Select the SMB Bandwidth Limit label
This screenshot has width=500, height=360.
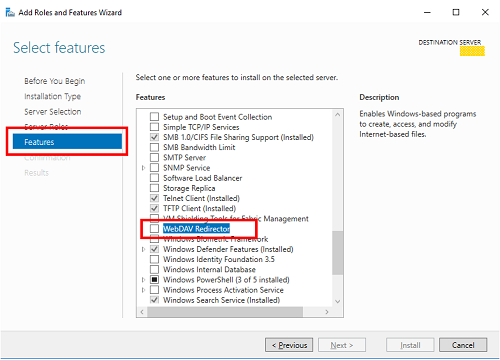pyautogui.click(x=199, y=147)
